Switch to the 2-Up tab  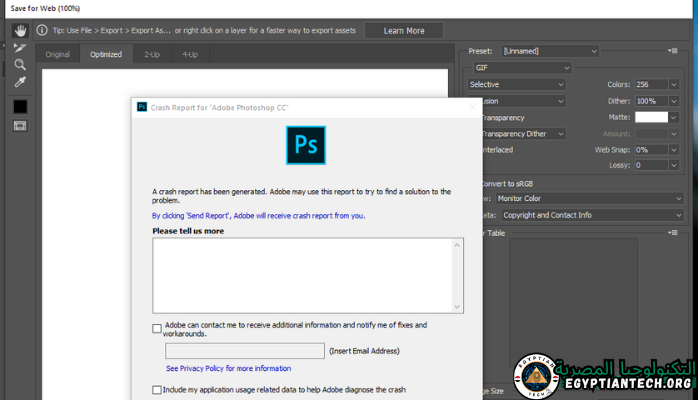(151, 54)
